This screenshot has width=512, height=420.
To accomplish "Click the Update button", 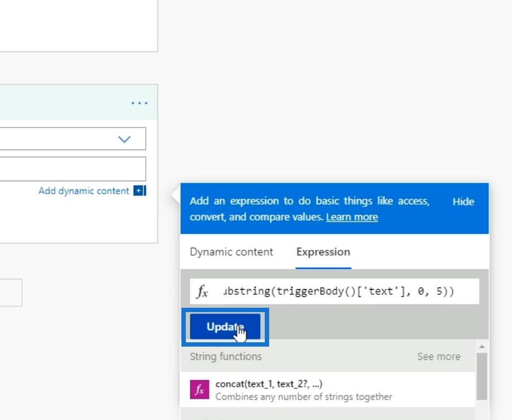I will (x=225, y=327).
